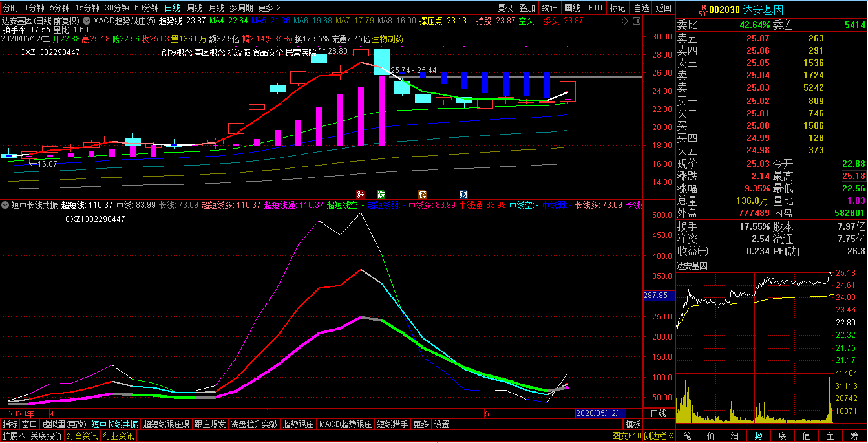This screenshot has width=868, height=443.
Task: Expand main chart indicator dropdown arrow
Action: click(x=86, y=21)
